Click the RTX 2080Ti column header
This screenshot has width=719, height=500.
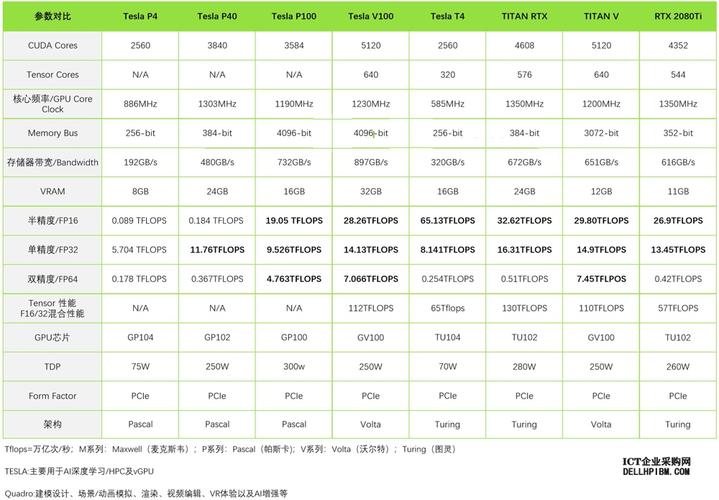(677, 17)
